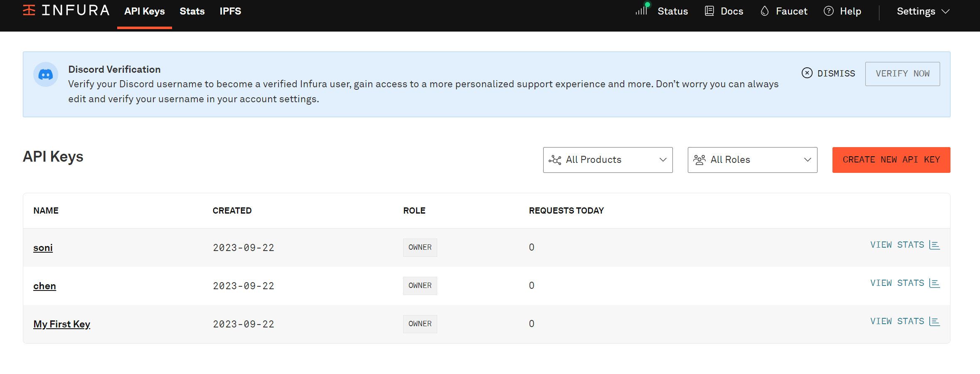Click the dismiss X circle icon

click(x=807, y=73)
